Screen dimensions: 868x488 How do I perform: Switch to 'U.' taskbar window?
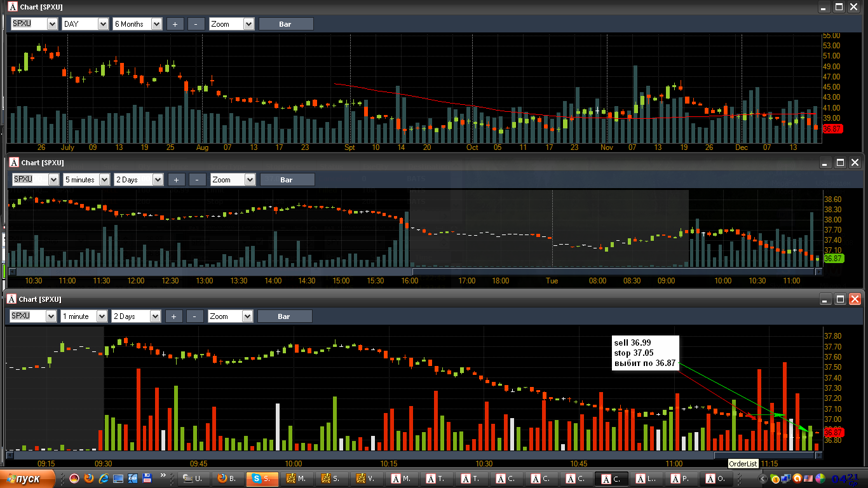(x=193, y=479)
